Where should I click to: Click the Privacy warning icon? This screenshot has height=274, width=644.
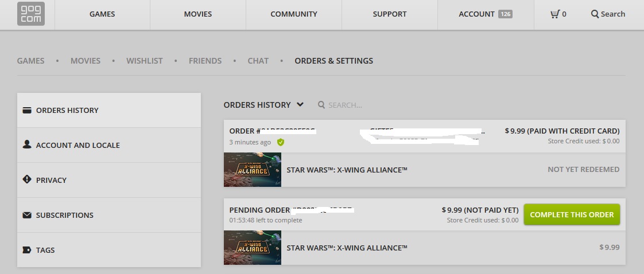(x=27, y=179)
